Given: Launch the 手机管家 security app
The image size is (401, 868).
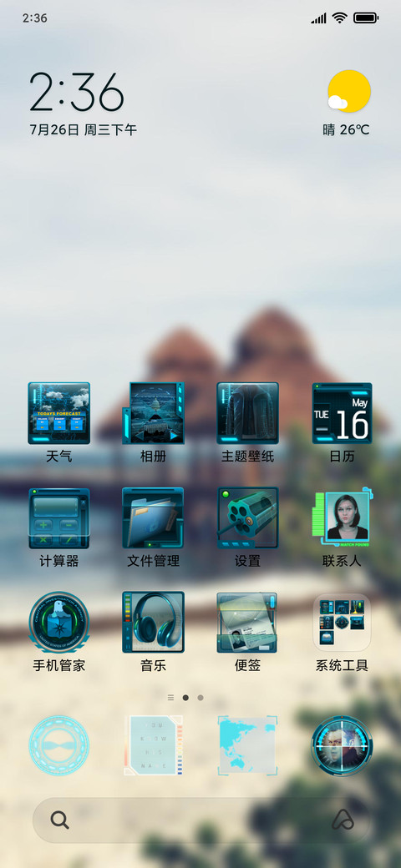Looking at the screenshot, I should coord(59,623).
